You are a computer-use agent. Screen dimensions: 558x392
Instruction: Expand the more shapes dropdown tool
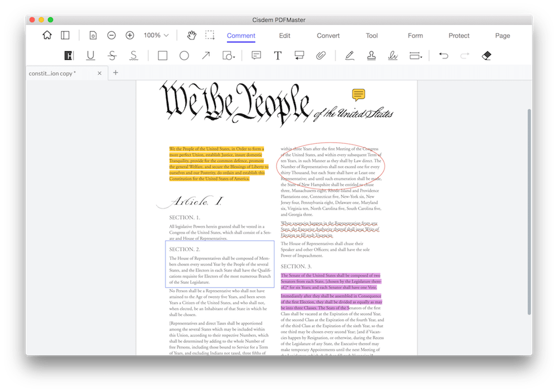coord(228,56)
